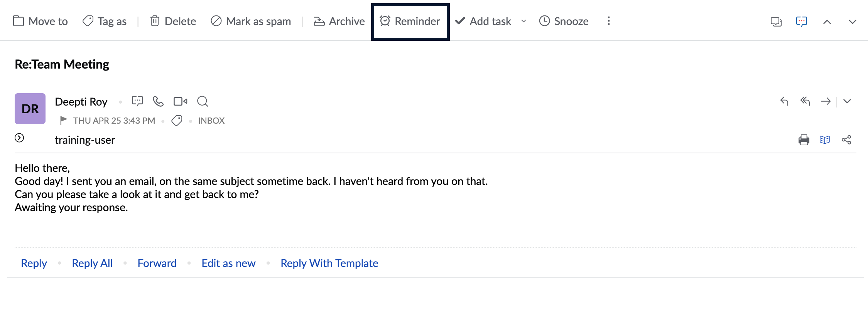Expand recipient details arrow beside training-user
Screen dimensions: 868x319
(x=19, y=138)
